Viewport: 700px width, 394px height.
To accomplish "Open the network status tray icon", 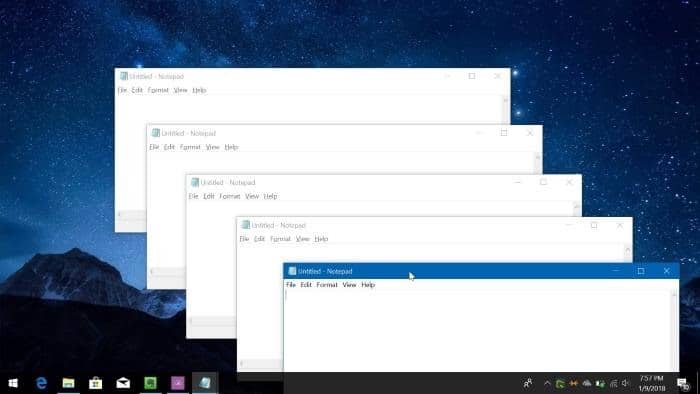I will tap(614, 383).
